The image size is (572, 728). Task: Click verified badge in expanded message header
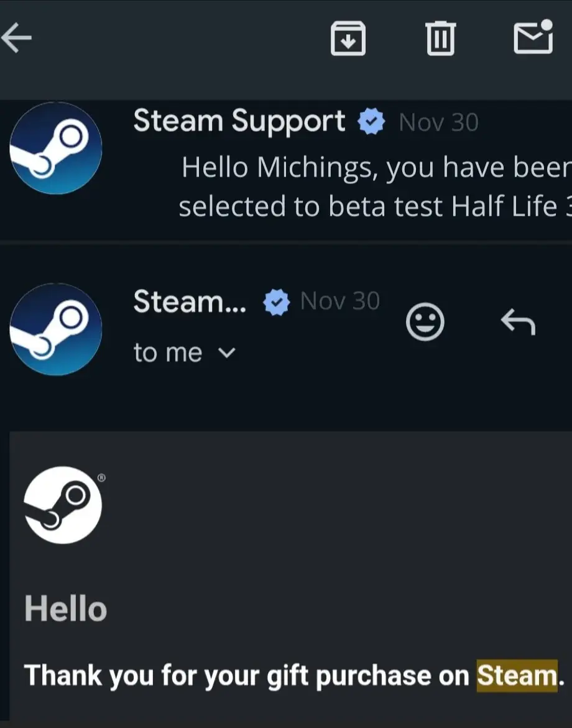point(276,303)
